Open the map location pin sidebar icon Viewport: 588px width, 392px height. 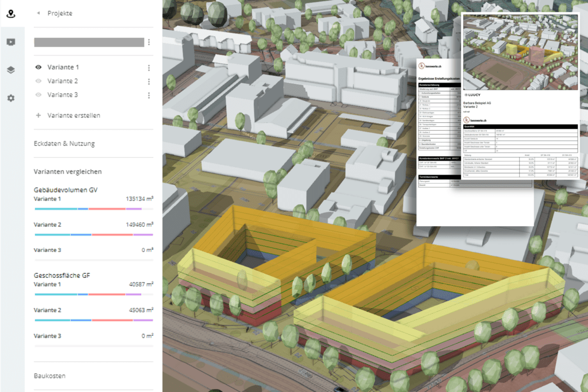coord(11,14)
